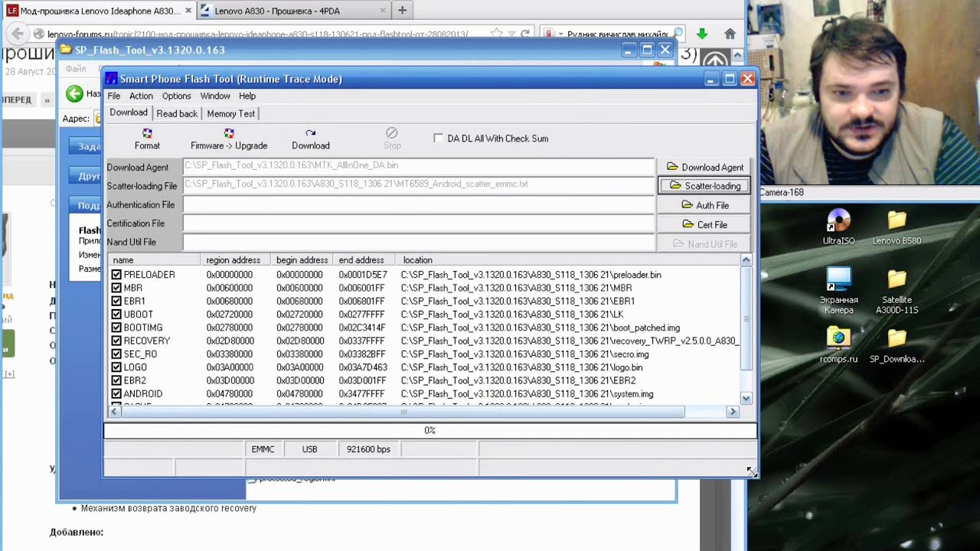Click the EMMC status cell

[263, 449]
